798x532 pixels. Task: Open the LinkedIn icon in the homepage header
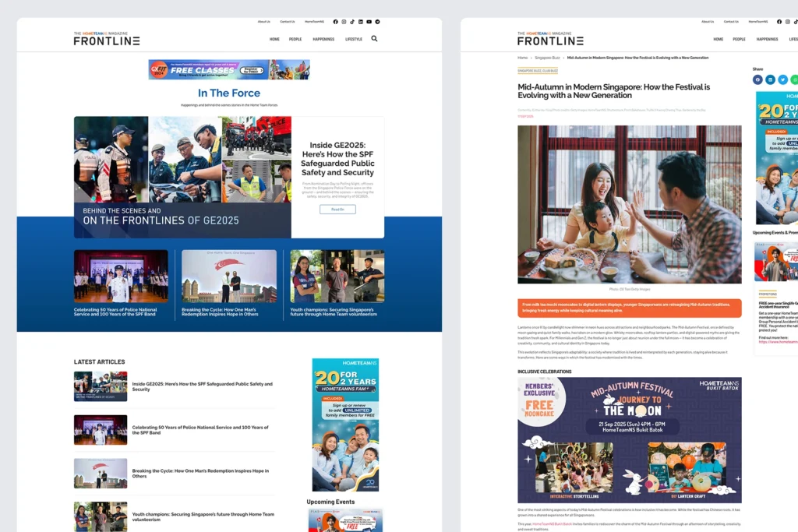(360, 22)
